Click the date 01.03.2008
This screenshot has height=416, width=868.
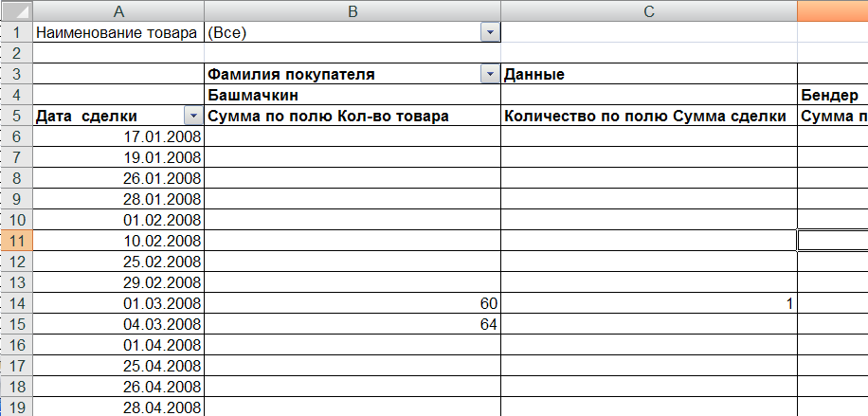(x=119, y=303)
